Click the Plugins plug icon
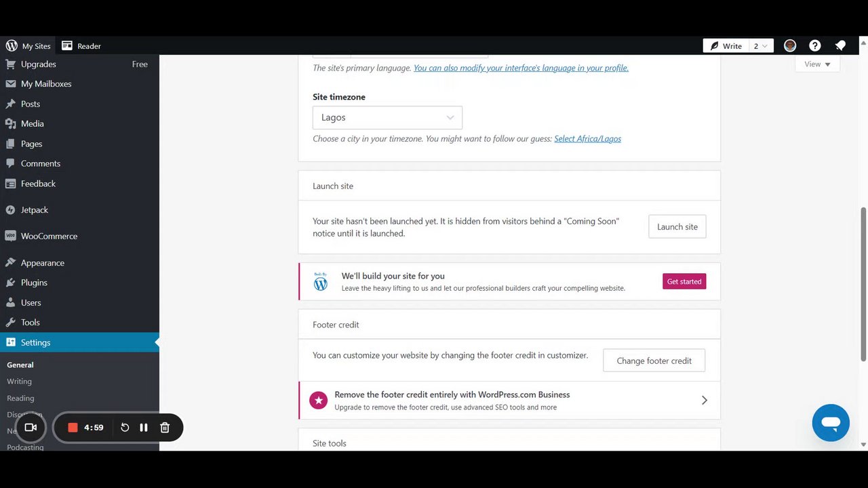 tap(10, 283)
